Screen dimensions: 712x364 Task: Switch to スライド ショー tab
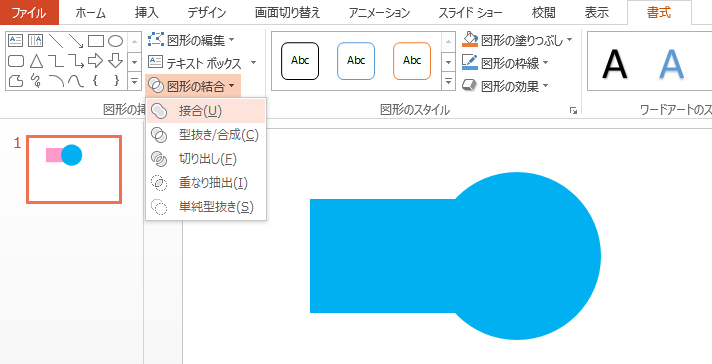pyautogui.click(x=470, y=13)
